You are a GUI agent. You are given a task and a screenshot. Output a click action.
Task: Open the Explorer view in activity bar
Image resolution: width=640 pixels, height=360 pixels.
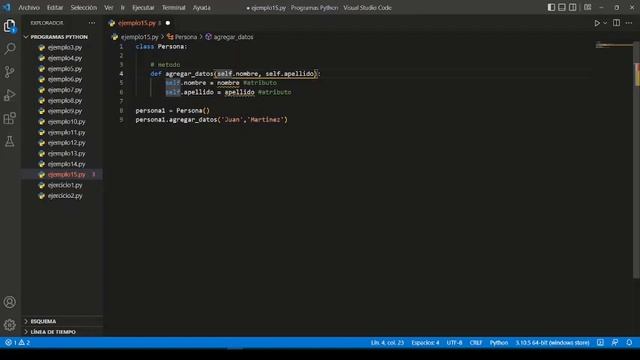click(10, 26)
